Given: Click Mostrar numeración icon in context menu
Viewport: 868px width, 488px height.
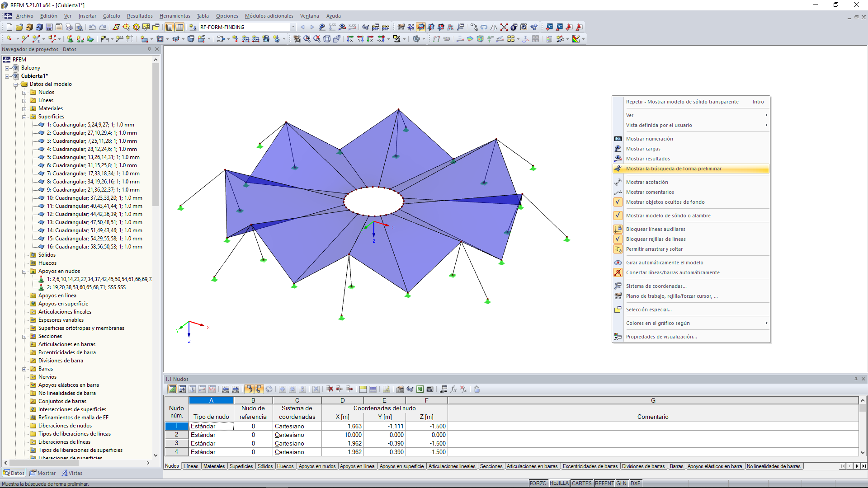Looking at the screenshot, I should (x=618, y=139).
